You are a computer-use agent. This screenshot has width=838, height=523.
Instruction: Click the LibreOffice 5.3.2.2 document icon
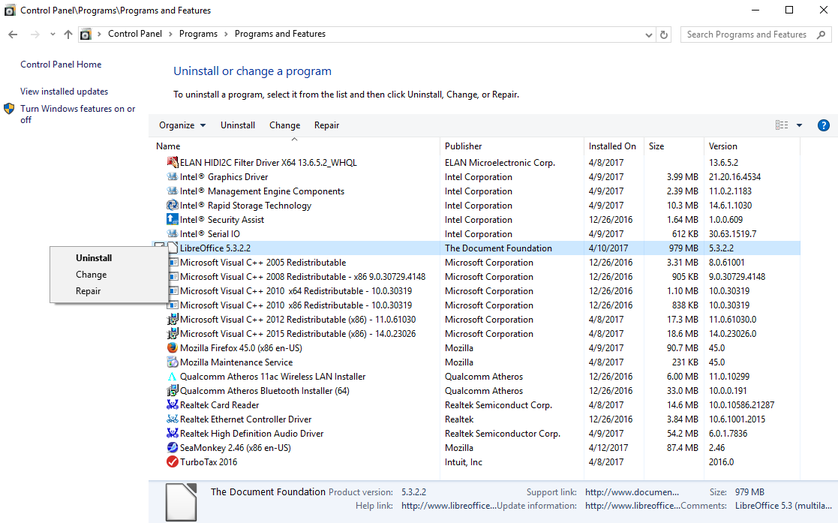(x=172, y=248)
